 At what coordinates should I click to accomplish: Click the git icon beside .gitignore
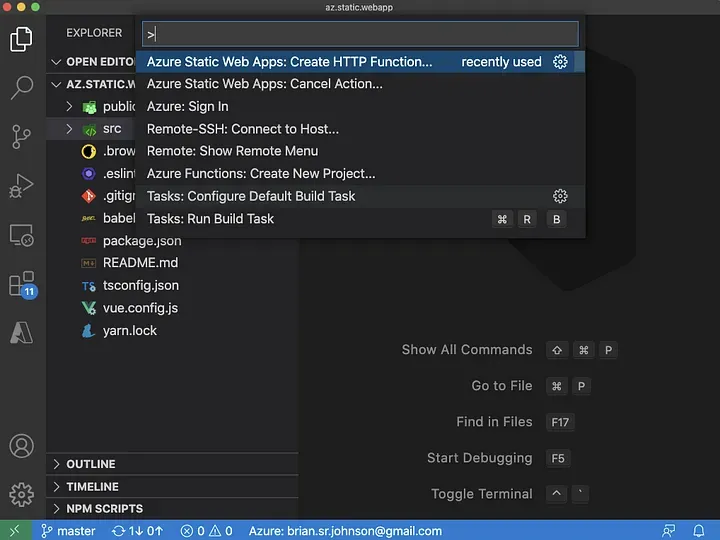89,196
